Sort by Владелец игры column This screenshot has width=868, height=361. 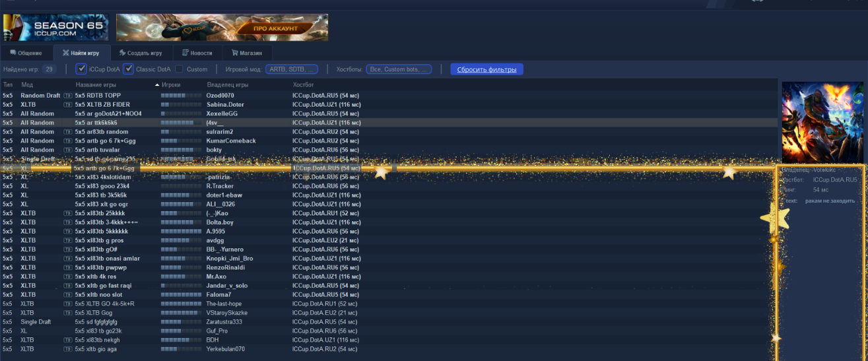(228, 85)
